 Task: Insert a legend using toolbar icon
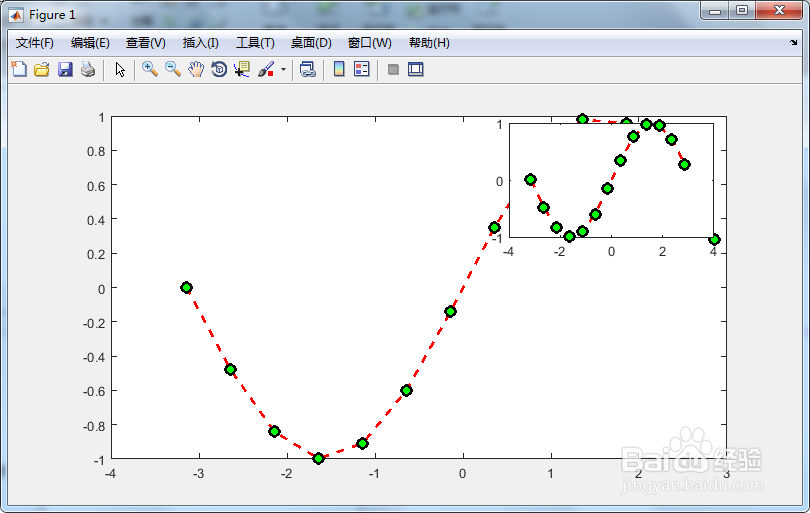pos(362,69)
